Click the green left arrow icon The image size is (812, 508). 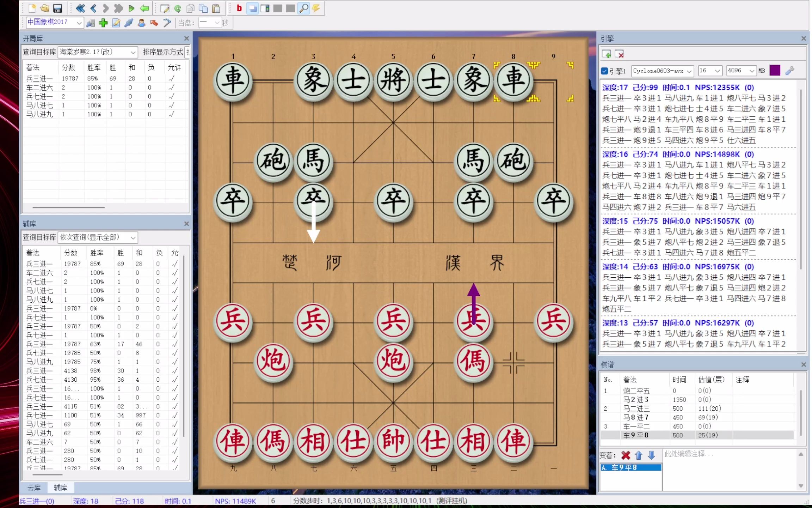point(144,8)
